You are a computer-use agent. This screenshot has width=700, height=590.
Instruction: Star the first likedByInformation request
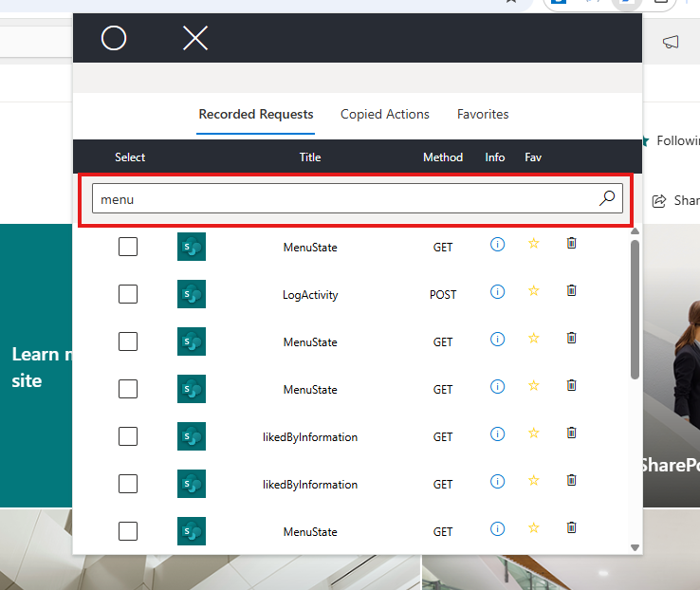point(533,434)
